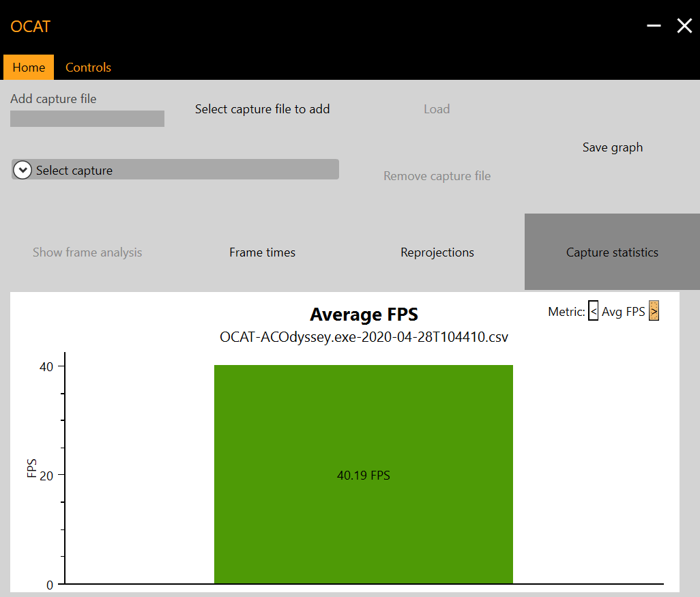This screenshot has width=700, height=597.
Task: Show the Frame times graph
Action: (x=262, y=252)
